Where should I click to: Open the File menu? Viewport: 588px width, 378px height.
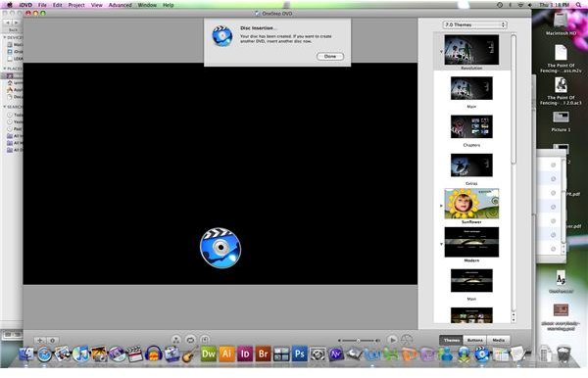[x=42, y=5]
